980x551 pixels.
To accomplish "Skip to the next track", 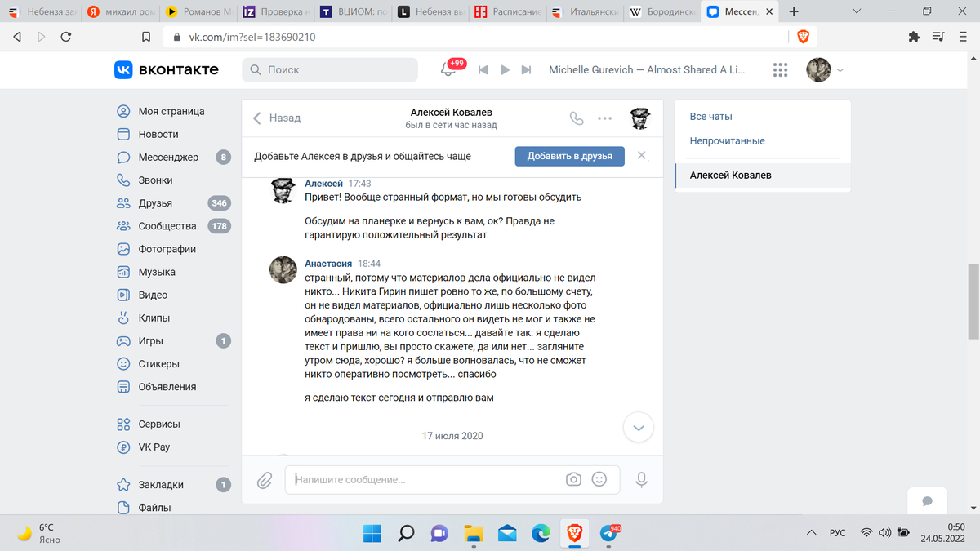I will pyautogui.click(x=526, y=70).
